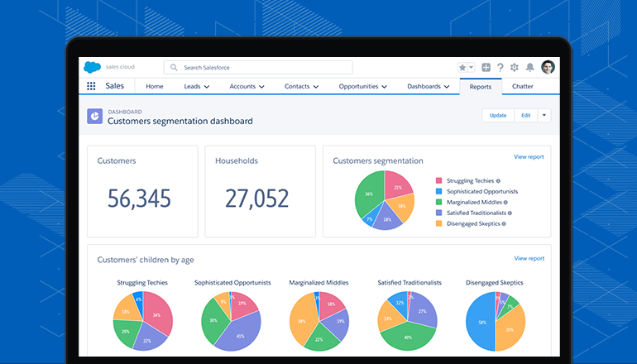The image size is (637, 364).
Task: Click the Edit button
Action: [525, 115]
